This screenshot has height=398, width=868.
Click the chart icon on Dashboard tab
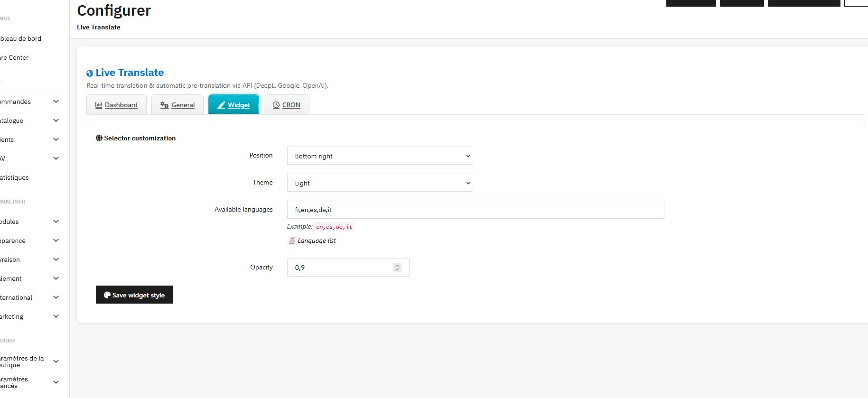pos(99,105)
